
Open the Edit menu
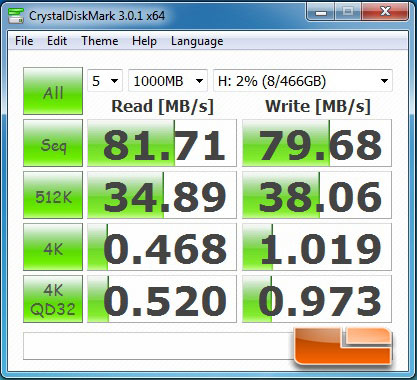pyautogui.click(x=57, y=41)
